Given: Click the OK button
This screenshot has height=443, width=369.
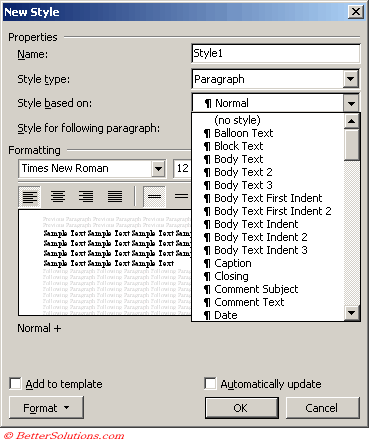Looking at the screenshot, I should point(242,408).
